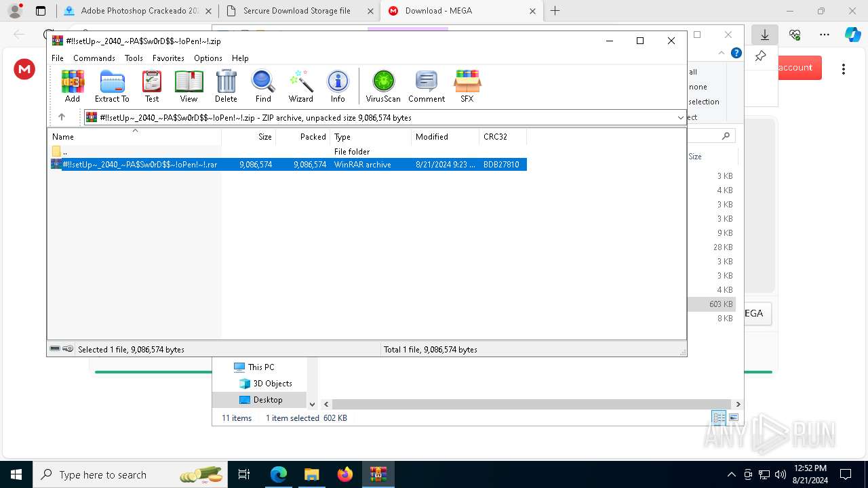Image resolution: width=868 pixels, height=488 pixels.
Task: Sort by the Size column header
Action: [249, 136]
